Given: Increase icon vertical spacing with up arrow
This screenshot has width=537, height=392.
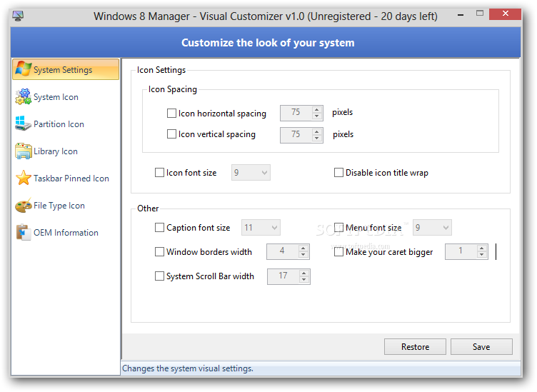Looking at the screenshot, I should pyautogui.click(x=317, y=132).
